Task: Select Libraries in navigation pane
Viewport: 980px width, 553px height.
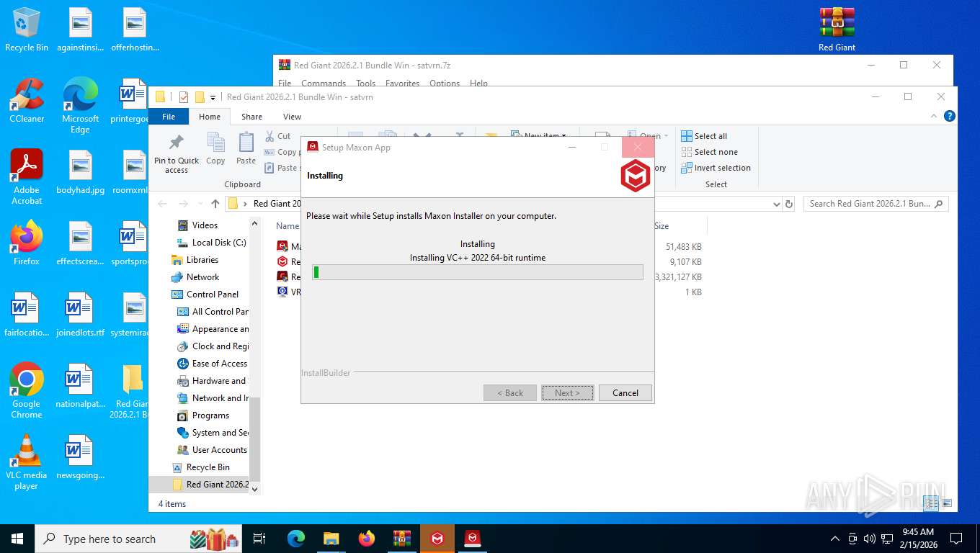Action: (202, 260)
